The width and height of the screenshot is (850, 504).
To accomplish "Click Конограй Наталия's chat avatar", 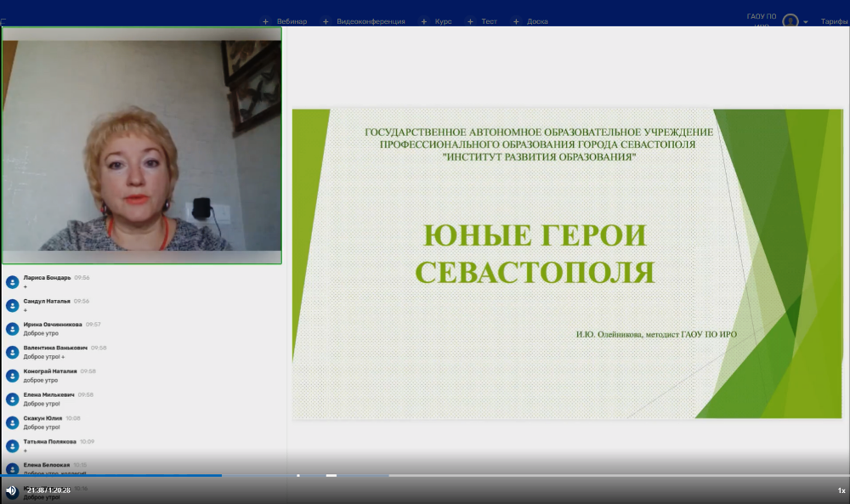I will [13, 376].
